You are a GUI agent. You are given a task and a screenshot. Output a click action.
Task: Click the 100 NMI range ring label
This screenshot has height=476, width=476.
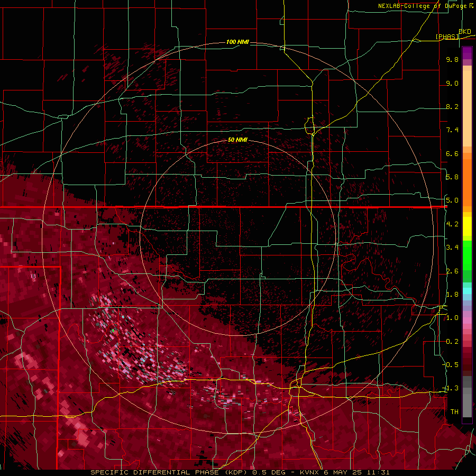237,42
